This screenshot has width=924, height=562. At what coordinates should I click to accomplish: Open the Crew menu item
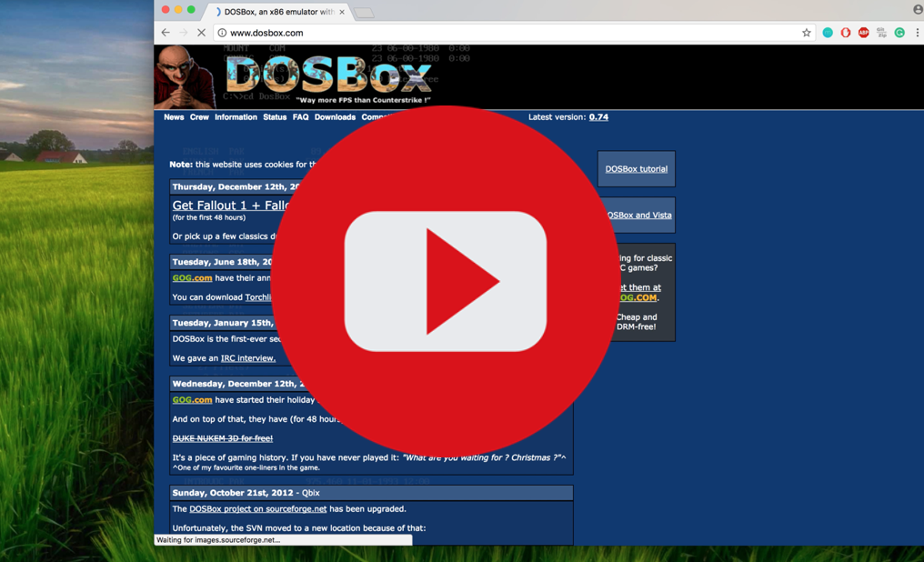(x=199, y=117)
